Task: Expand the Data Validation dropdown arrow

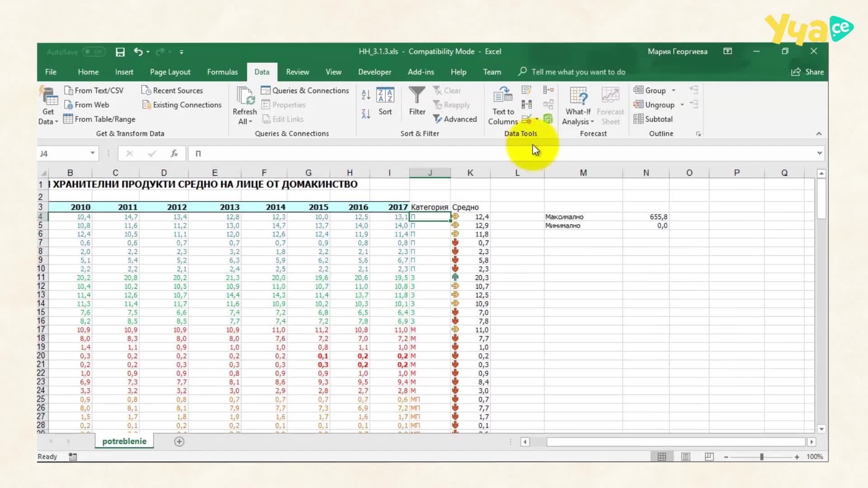Action: (x=537, y=119)
